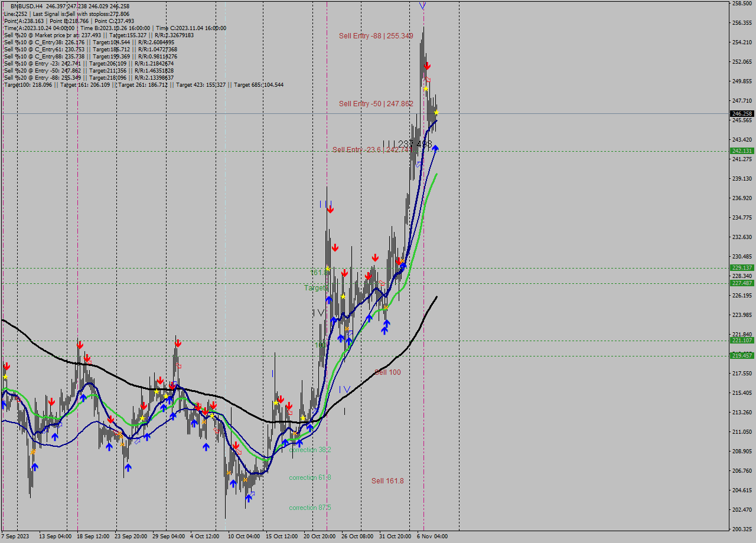756x543 pixels.
Task: Select the blue V marker at the chart top
Action: tap(423, 5)
